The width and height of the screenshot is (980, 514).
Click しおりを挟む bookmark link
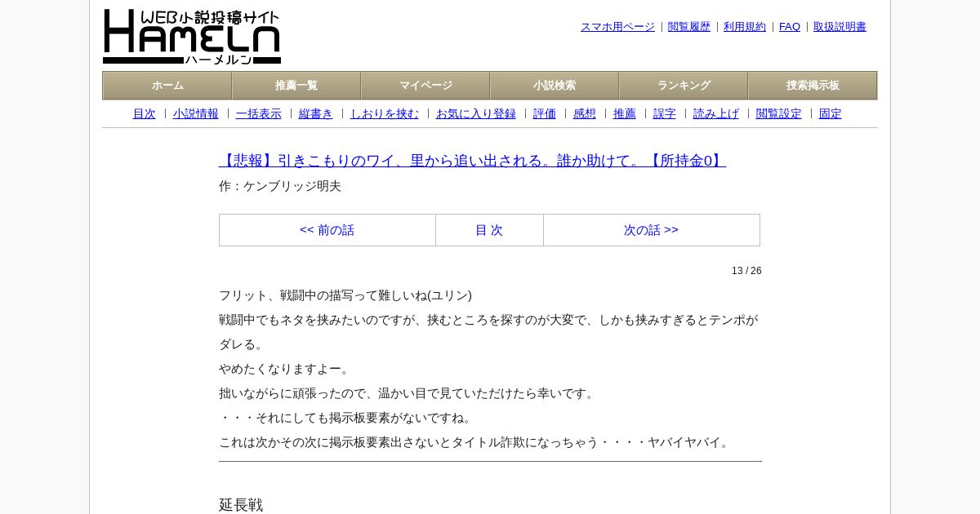click(385, 114)
